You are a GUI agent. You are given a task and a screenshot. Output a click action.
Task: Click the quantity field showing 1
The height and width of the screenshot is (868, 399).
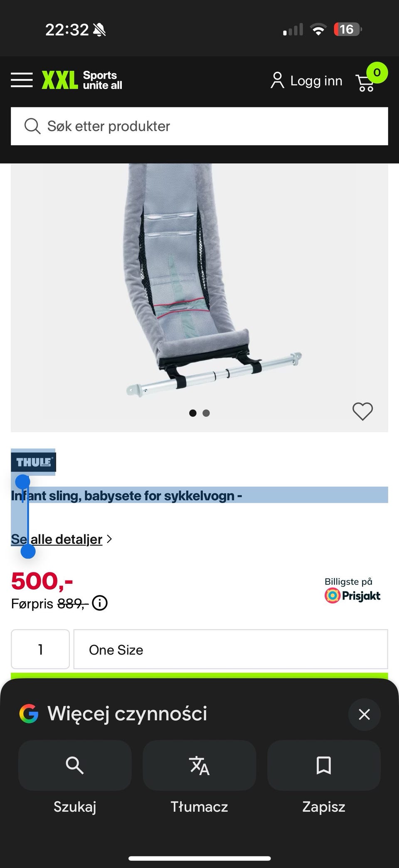40,649
